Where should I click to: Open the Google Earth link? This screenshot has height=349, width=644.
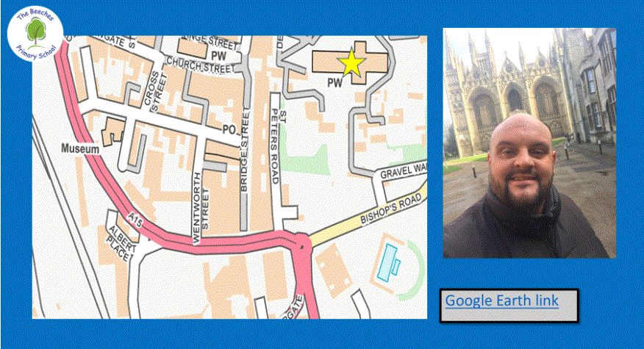(x=501, y=301)
